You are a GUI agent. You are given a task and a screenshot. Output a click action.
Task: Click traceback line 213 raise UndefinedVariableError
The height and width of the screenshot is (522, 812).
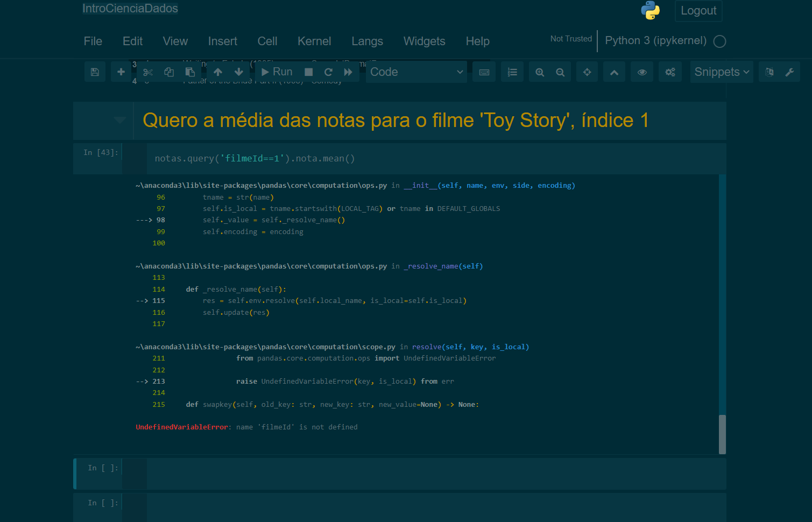(345, 382)
